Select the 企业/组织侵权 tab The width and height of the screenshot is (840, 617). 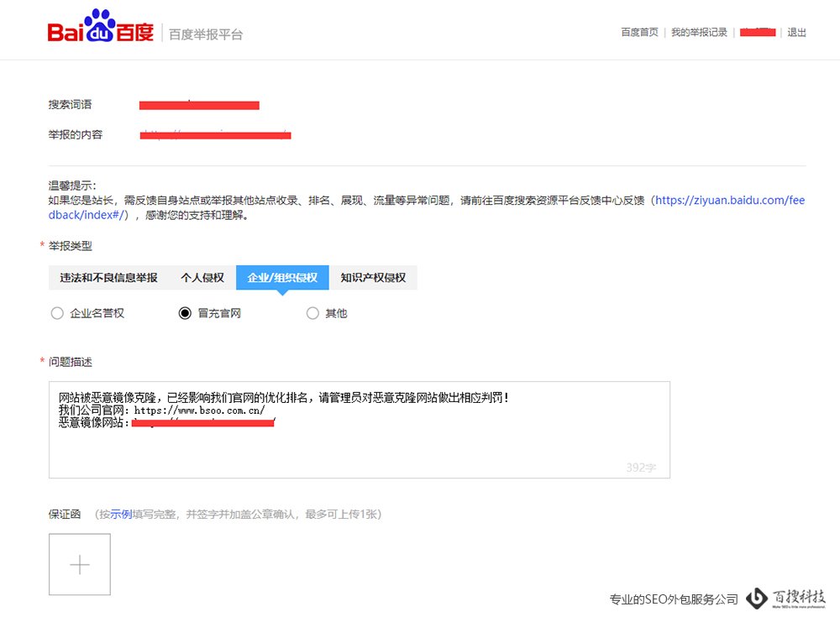[281, 277]
